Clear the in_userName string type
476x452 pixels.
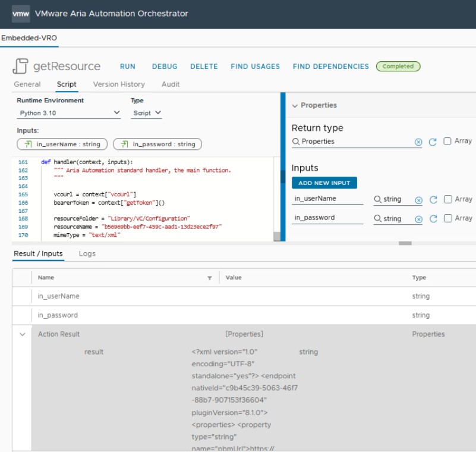pyautogui.click(x=418, y=200)
